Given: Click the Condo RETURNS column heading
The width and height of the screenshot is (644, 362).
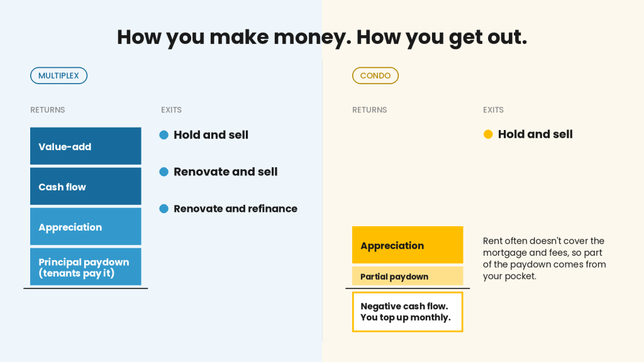Looking at the screenshot, I should coord(370,110).
